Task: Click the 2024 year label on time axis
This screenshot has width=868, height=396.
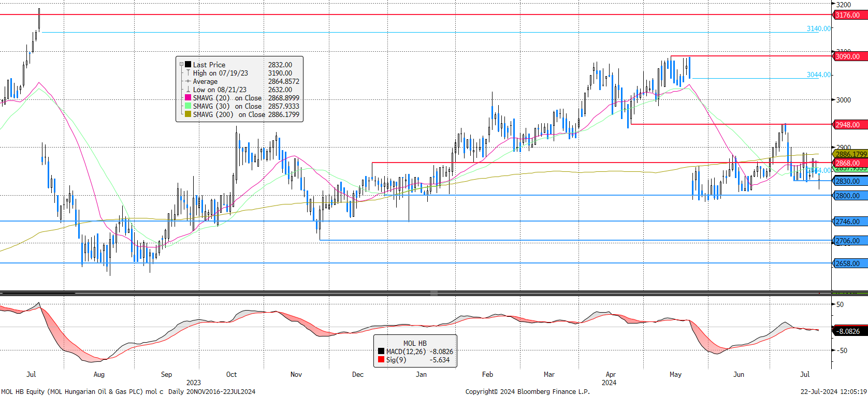Action: 609,383
